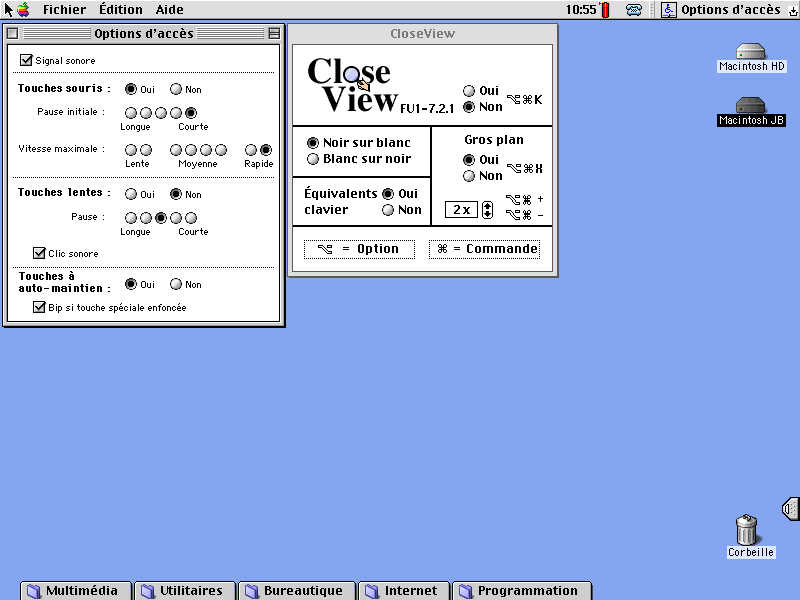800x600 pixels.
Task: Click the magnification stepper arrows
Action: pyautogui.click(x=487, y=210)
